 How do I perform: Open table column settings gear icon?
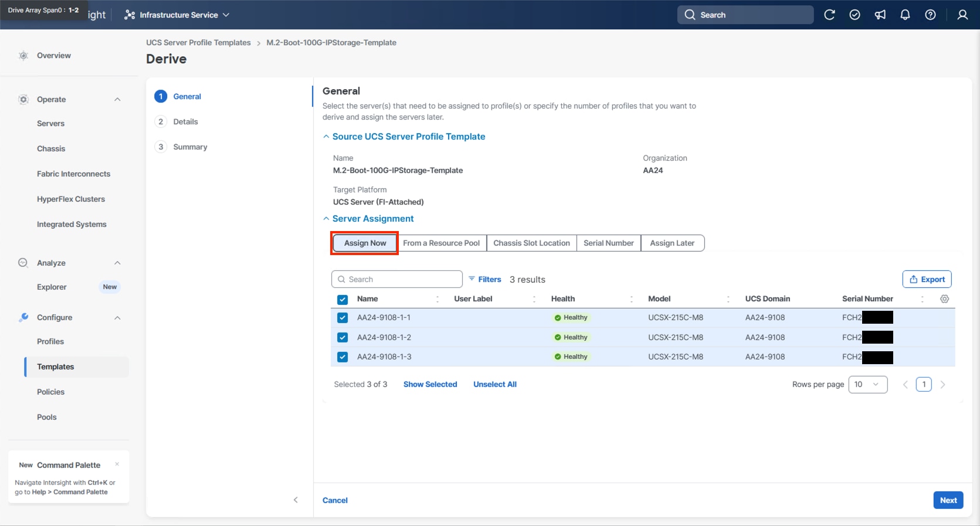pyautogui.click(x=944, y=299)
